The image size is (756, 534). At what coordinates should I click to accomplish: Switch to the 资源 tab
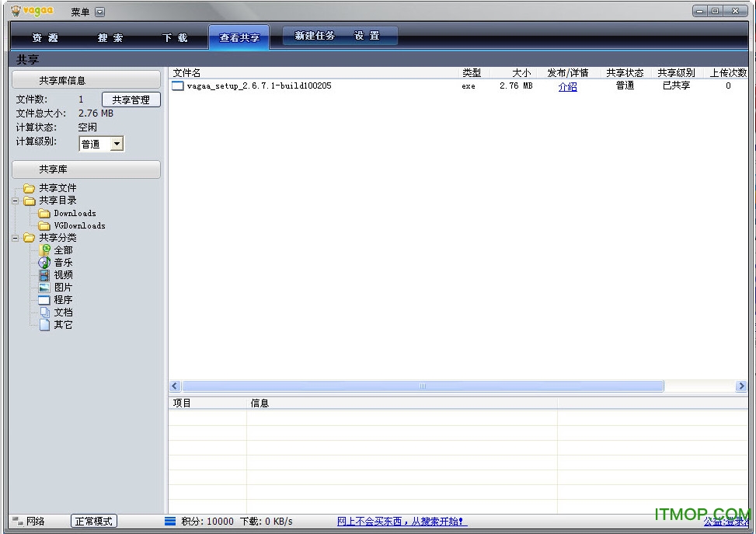coord(45,37)
